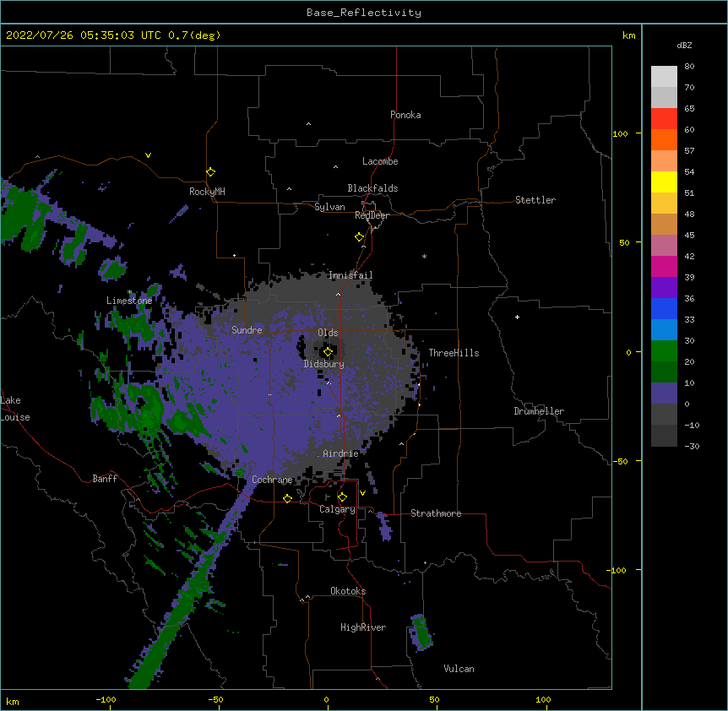
Task: Click the Drumheller town label
Action: click(539, 411)
